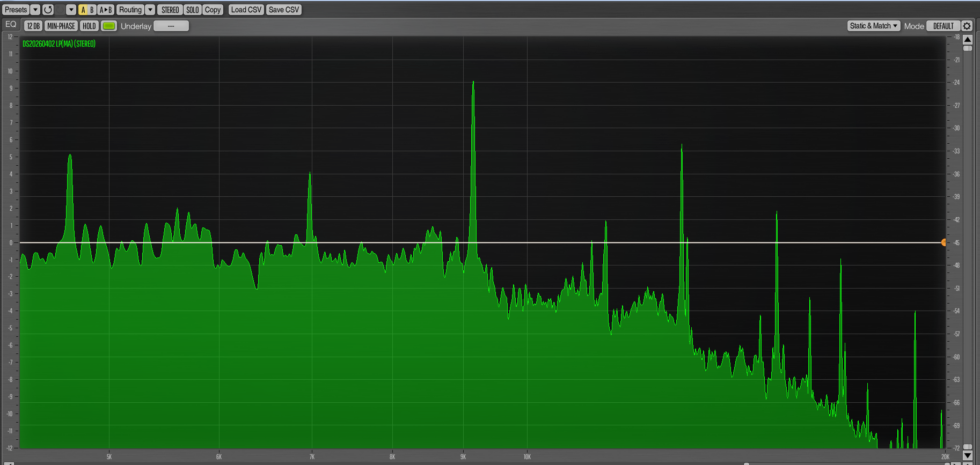The width and height of the screenshot is (980, 465).
Task: Click the lower spectrum range slider handle
Action: click(968, 447)
